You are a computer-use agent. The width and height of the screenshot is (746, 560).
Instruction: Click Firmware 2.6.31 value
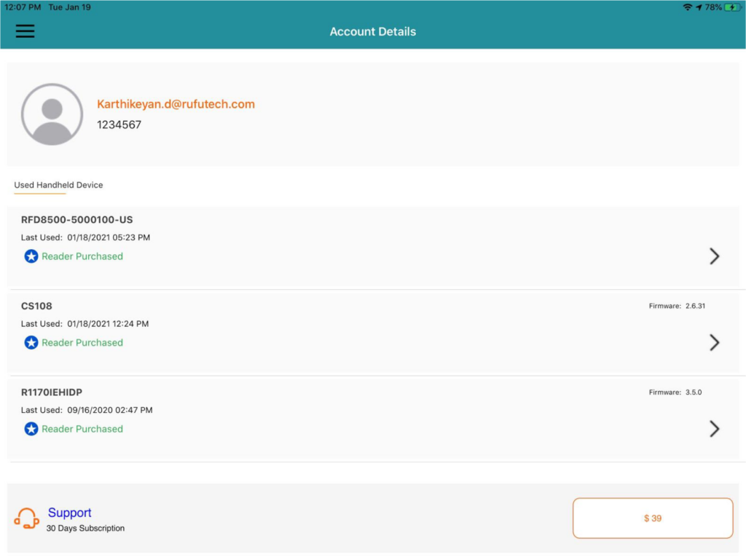click(696, 306)
